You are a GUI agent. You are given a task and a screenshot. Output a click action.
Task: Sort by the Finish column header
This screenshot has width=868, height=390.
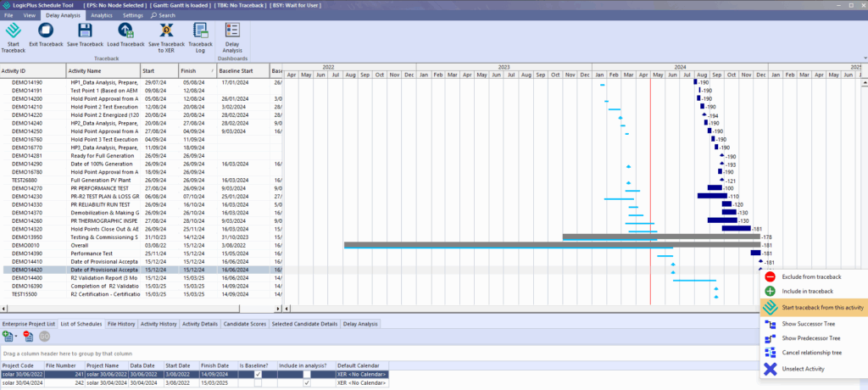coord(197,71)
